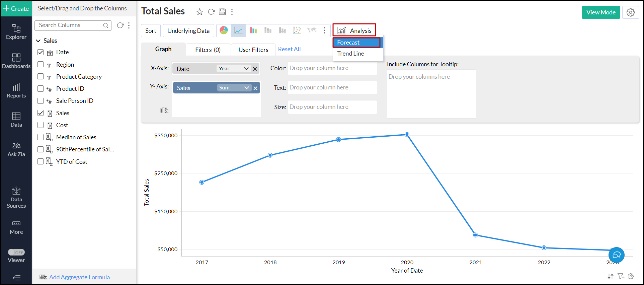Check the Region column checkbox
This screenshot has width=644, height=285.
pyautogui.click(x=41, y=64)
